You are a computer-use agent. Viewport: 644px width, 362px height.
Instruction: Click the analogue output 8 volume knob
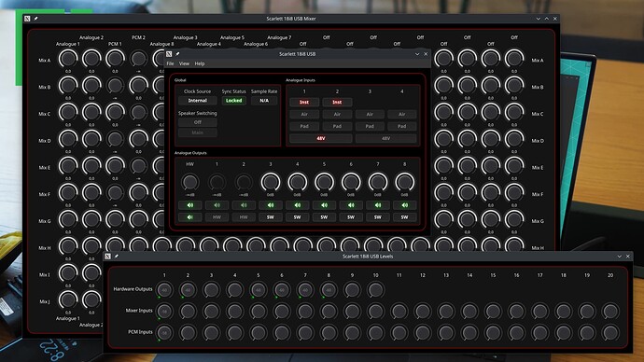tap(404, 182)
